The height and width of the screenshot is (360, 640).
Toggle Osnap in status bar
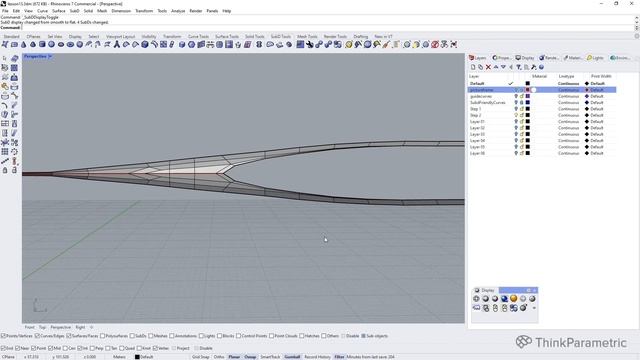[250, 357]
